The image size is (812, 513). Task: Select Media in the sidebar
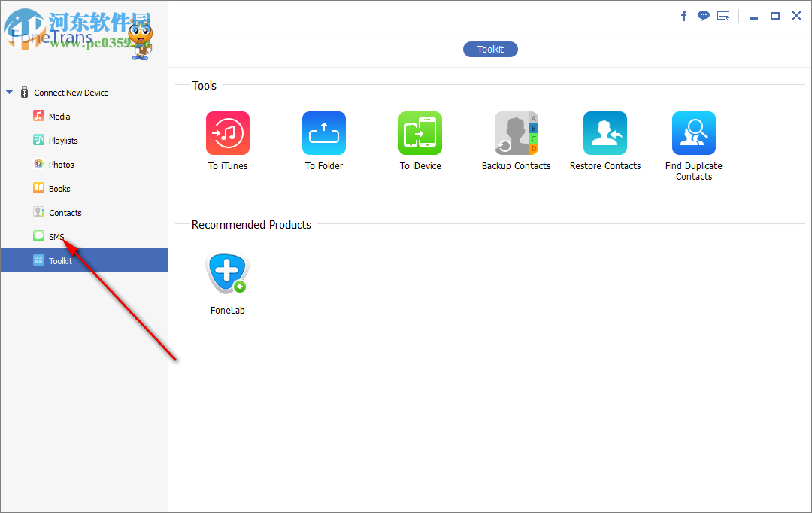pos(60,116)
